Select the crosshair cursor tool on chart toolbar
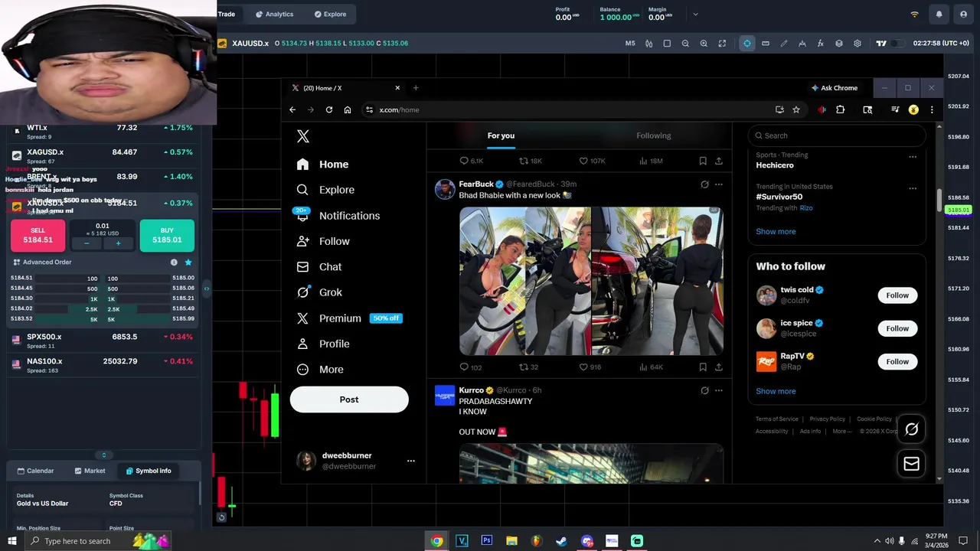The height and width of the screenshot is (551, 980). click(x=747, y=44)
